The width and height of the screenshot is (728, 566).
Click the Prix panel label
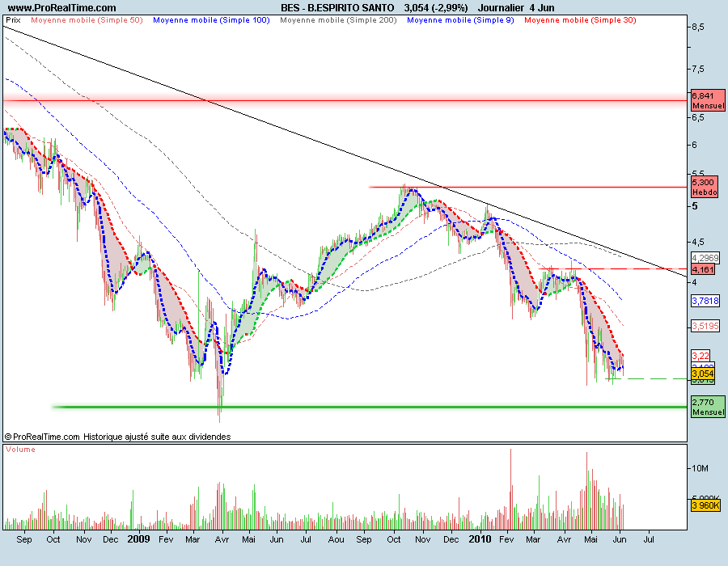14,20
